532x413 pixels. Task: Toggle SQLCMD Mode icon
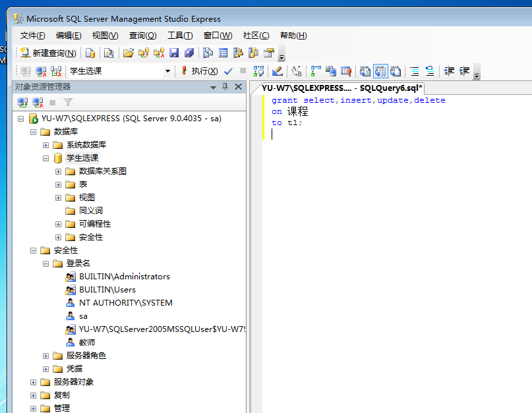point(346,71)
